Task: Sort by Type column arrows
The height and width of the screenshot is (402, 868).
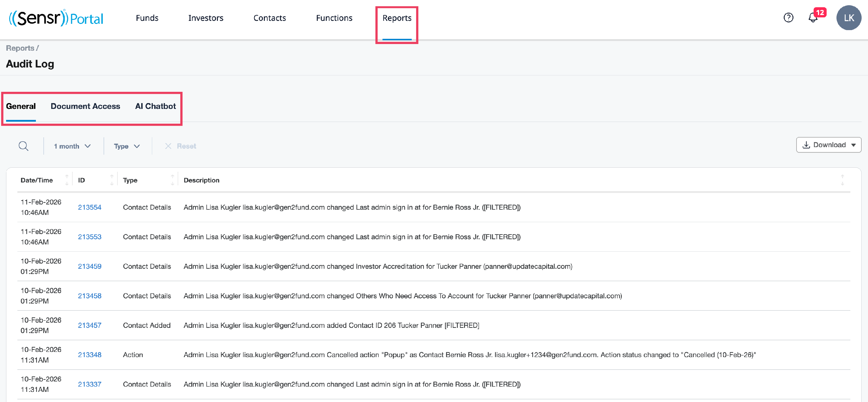Action: (172, 180)
